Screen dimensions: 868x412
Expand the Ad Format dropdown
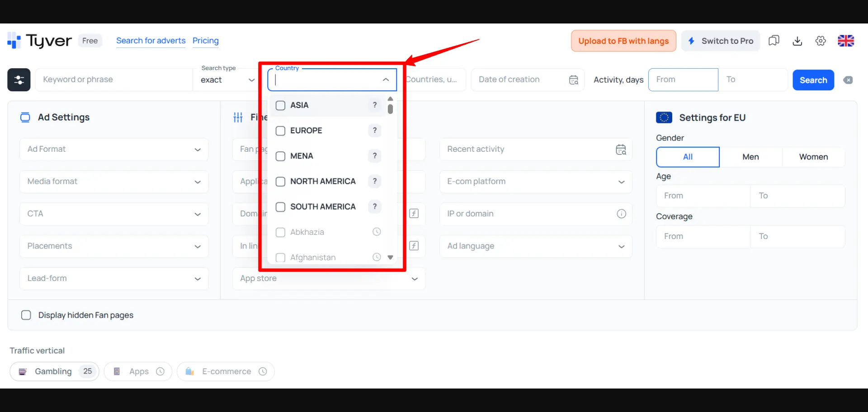pyautogui.click(x=114, y=150)
